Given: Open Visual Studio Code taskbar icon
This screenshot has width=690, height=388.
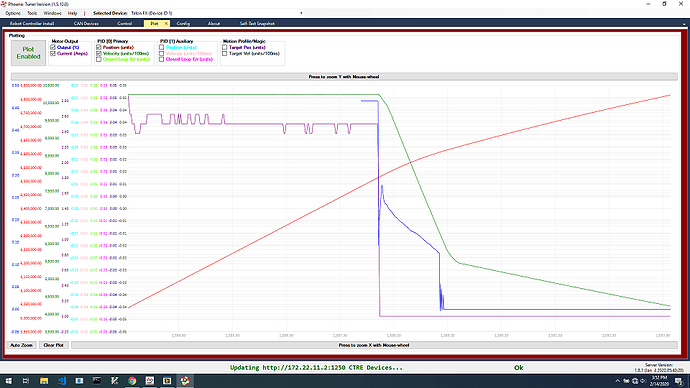Looking at the screenshot, I should tap(61, 381).
